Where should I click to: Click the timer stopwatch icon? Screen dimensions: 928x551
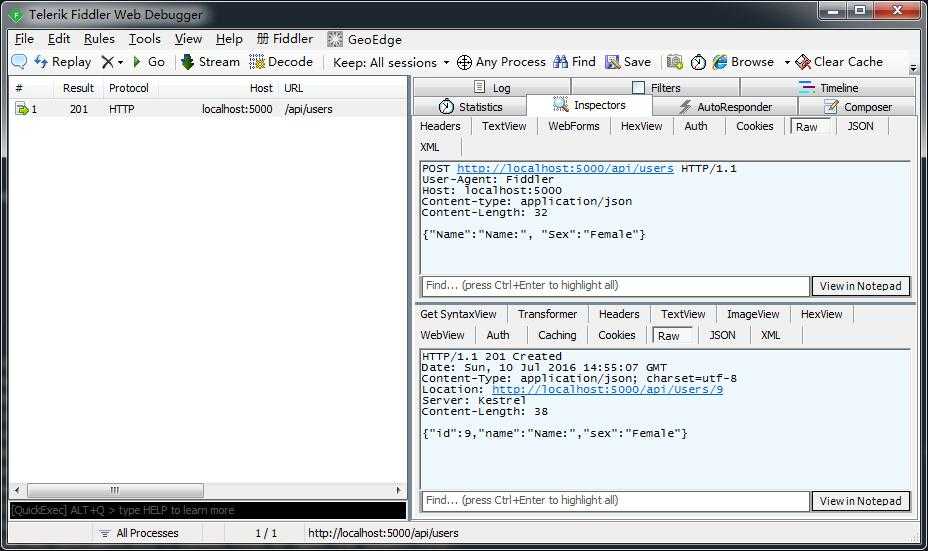[x=698, y=62]
